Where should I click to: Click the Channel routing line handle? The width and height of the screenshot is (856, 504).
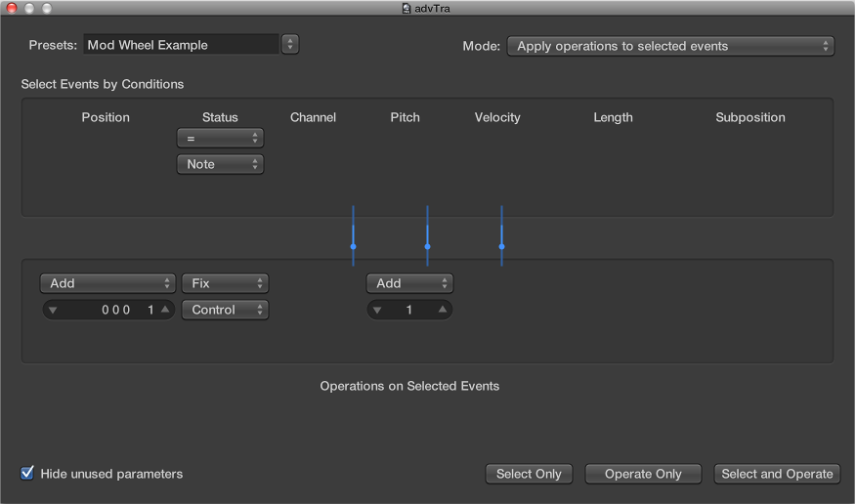(x=353, y=246)
